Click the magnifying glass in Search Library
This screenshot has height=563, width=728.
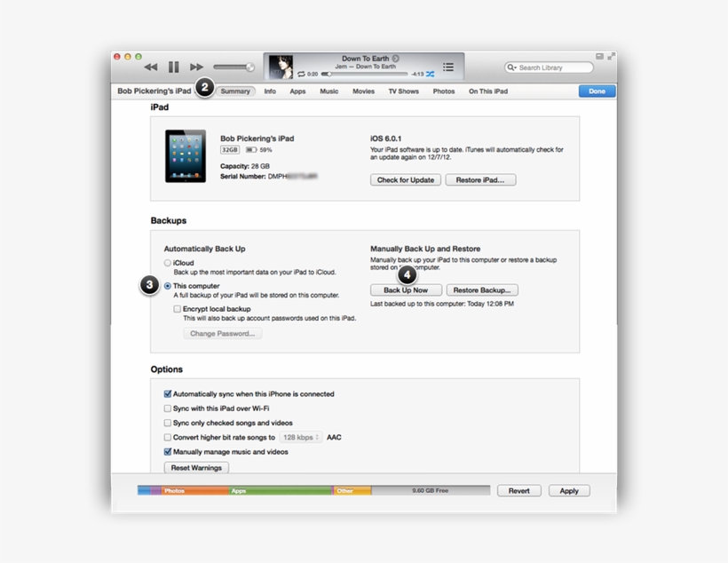[510, 67]
